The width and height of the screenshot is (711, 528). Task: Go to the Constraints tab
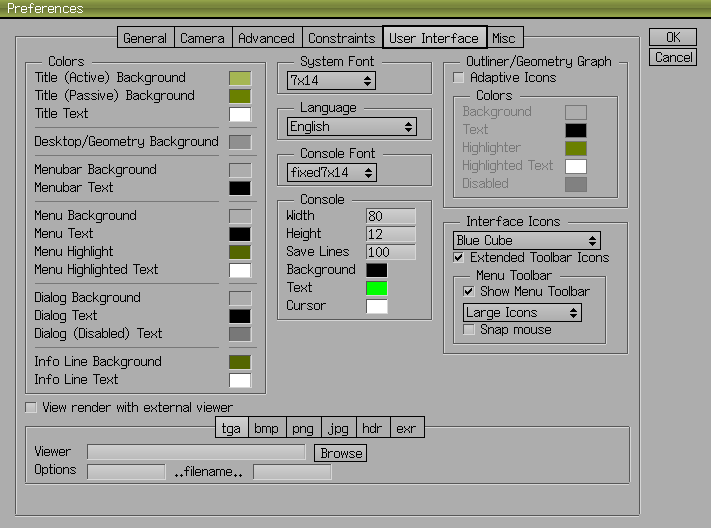(342, 38)
